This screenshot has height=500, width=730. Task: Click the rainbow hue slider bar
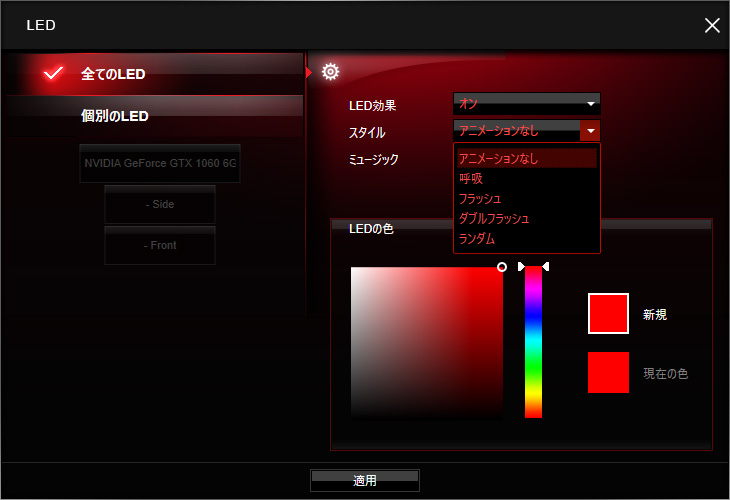coord(533,342)
